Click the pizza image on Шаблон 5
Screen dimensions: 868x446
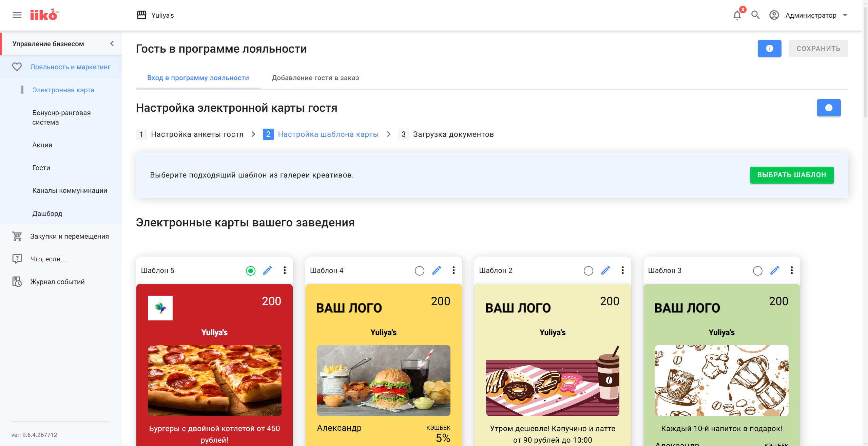tap(214, 380)
